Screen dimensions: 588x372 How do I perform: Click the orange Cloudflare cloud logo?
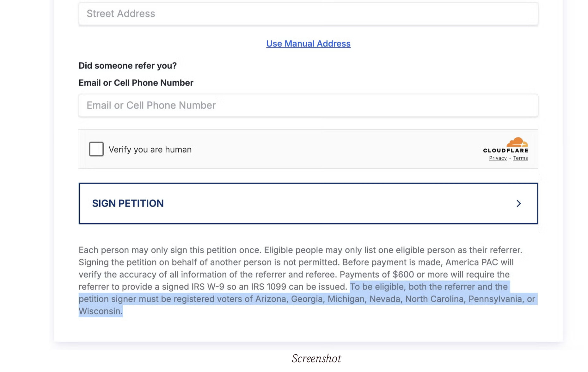[x=517, y=142]
